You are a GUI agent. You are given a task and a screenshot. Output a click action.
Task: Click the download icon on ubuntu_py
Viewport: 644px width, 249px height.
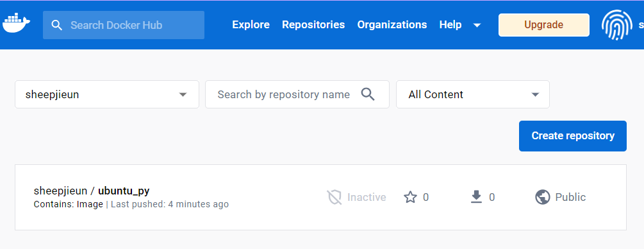(476, 197)
